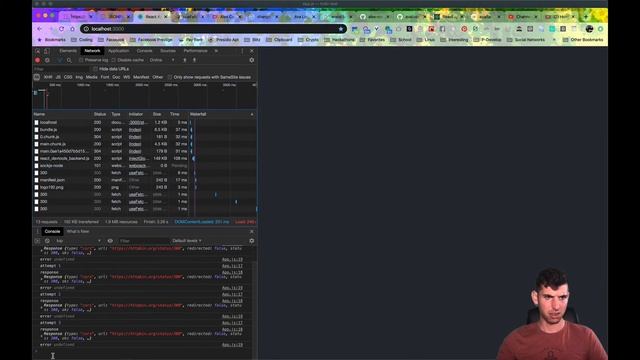The height and width of the screenshot is (360, 640).
Task: Click the browser reload icon
Action: coord(61,29)
